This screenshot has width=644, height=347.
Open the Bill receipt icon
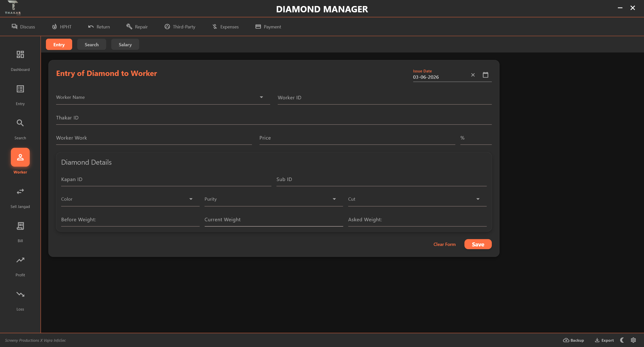click(x=20, y=226)
